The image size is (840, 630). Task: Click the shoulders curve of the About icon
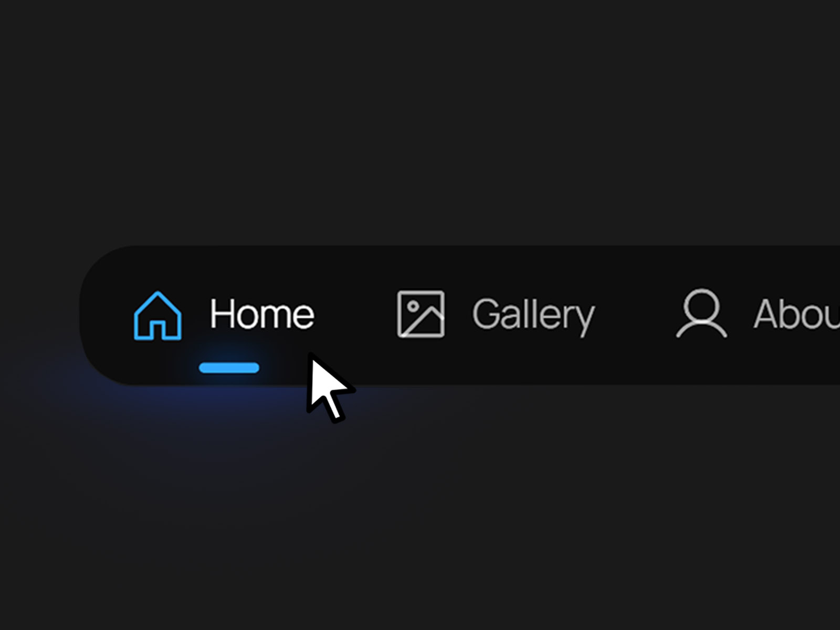click(x=701, y=329)
